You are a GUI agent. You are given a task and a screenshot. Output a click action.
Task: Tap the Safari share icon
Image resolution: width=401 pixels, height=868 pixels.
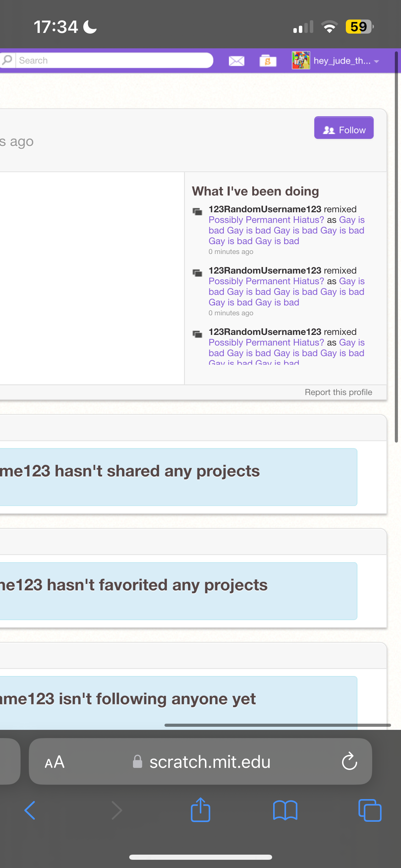[200, 810]
